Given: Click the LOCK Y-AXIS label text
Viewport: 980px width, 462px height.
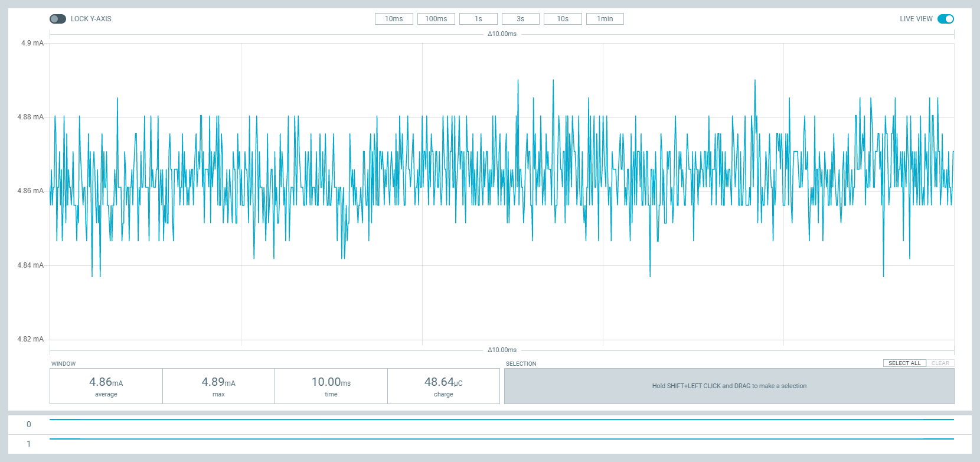Looking at the screenshot, I should click(91, 19).
